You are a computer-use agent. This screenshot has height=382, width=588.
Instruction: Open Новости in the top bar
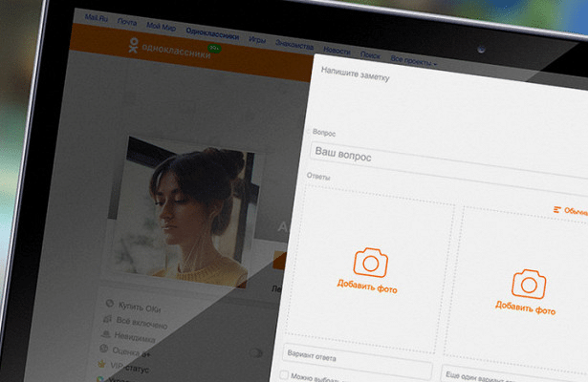click(x=337, y=51)
